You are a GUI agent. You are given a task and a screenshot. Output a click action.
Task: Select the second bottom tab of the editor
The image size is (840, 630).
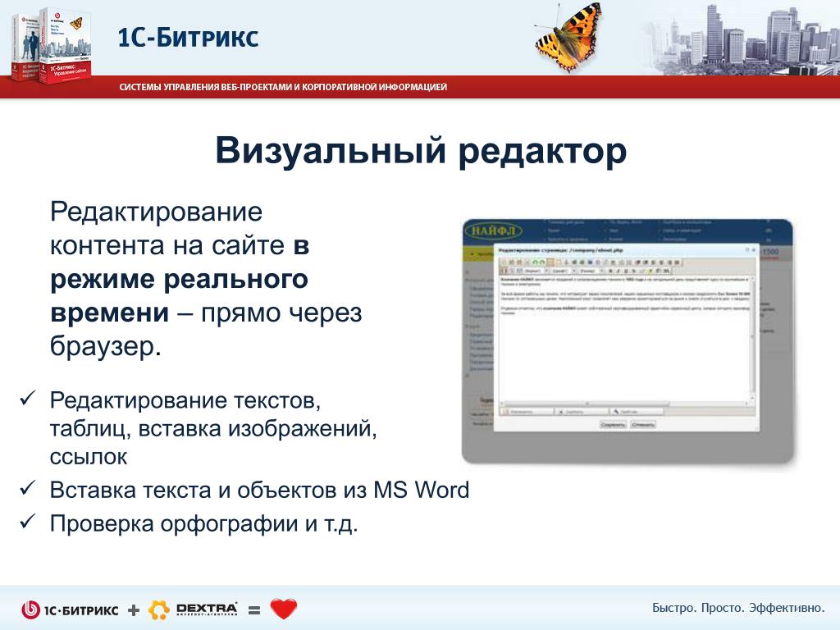(582, 412)
